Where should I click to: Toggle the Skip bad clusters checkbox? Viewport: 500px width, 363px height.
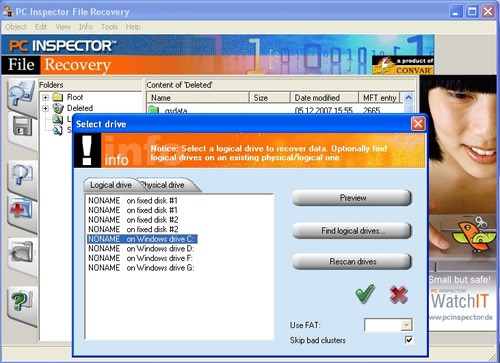click(409, 340)
